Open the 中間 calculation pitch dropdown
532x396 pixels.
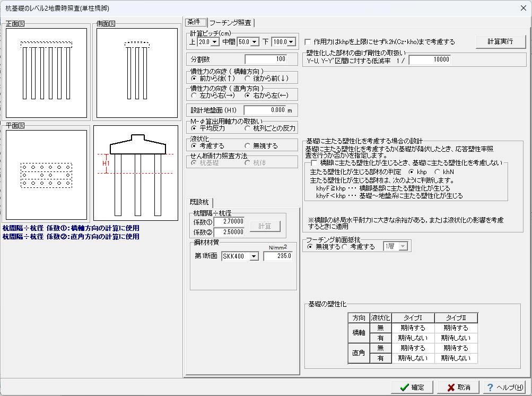[255, 42]
